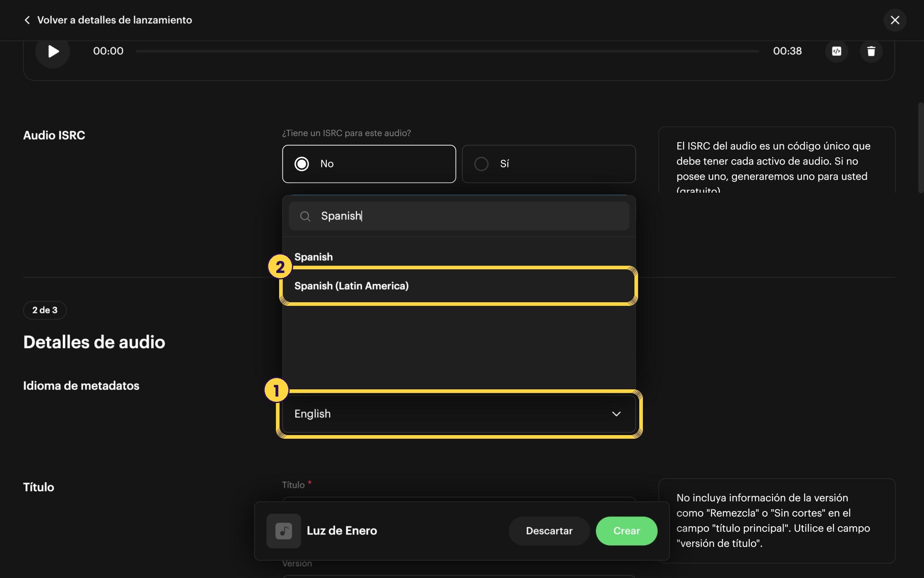The image size is (924, 578).
Task: Click the 2 de 3 step badge
Action: pos(45,310)
